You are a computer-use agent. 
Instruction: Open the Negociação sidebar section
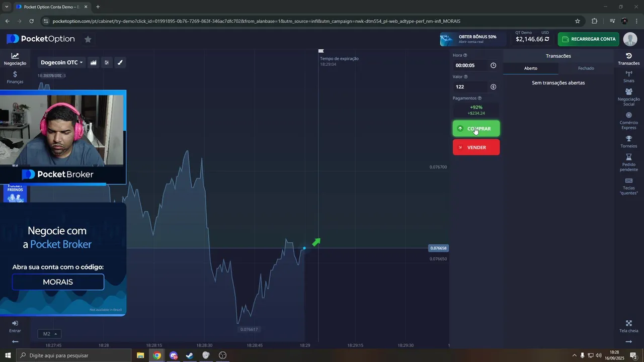point(15,59)
